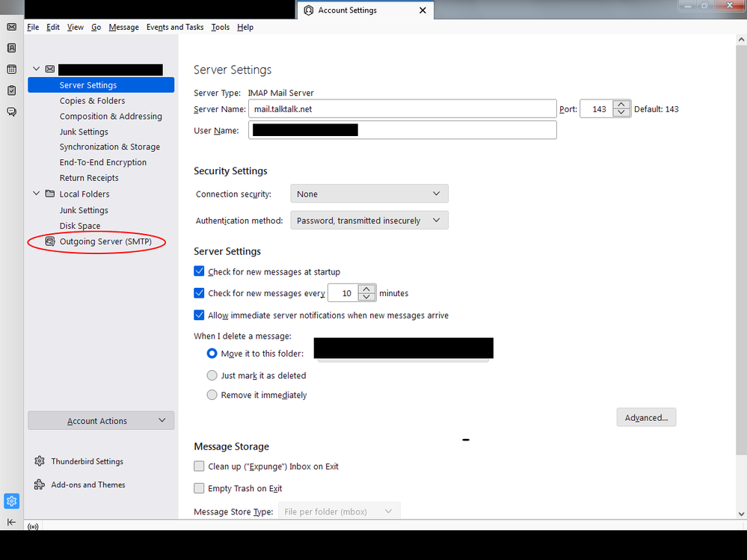The height and width of the screenshot is (560, 747).
Task: Toggle Check for new messages every checkbox
Action: point(199,293)
